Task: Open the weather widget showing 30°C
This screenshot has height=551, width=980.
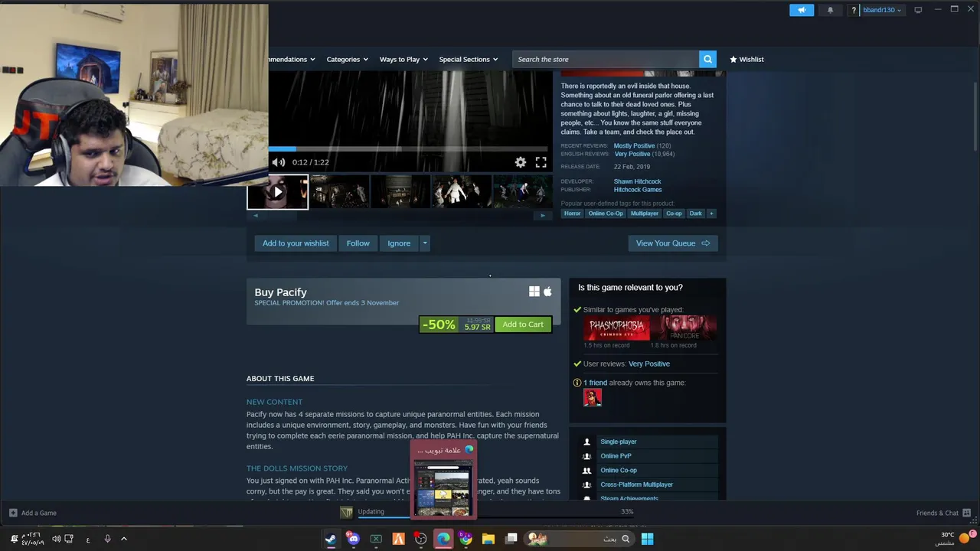Action: point(955,539)
